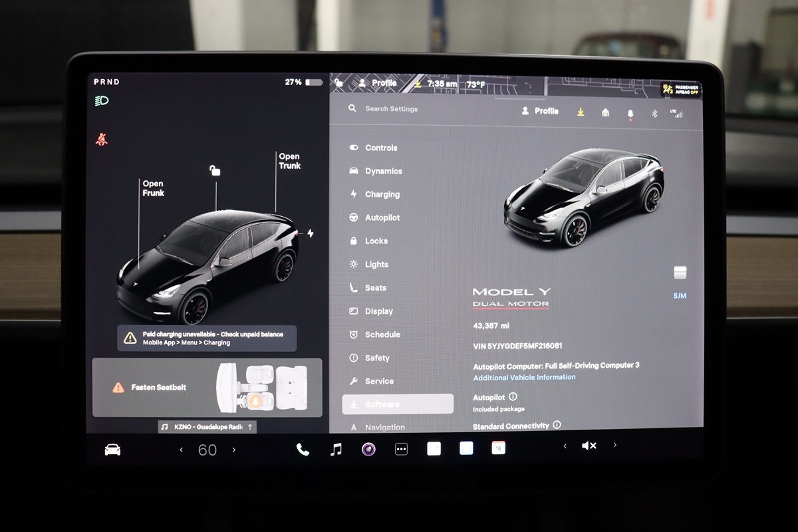Tap the 43,387 mi odometer reading
The image size is (798, 532).
click(x=491, y=327)
